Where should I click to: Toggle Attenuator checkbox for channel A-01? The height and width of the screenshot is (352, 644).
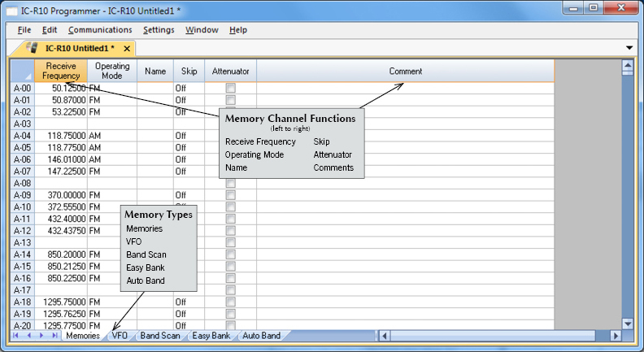tap(231, 100)
